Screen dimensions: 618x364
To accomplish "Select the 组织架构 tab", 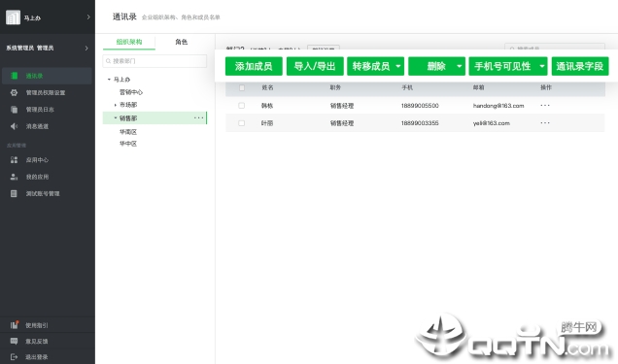I will tap(129, 42).
